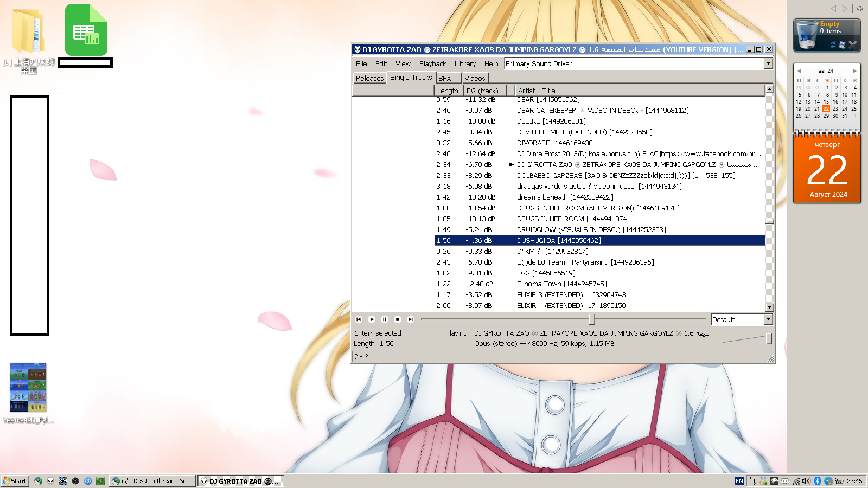Expand the Default playback order dropdown

click(768, 319)
